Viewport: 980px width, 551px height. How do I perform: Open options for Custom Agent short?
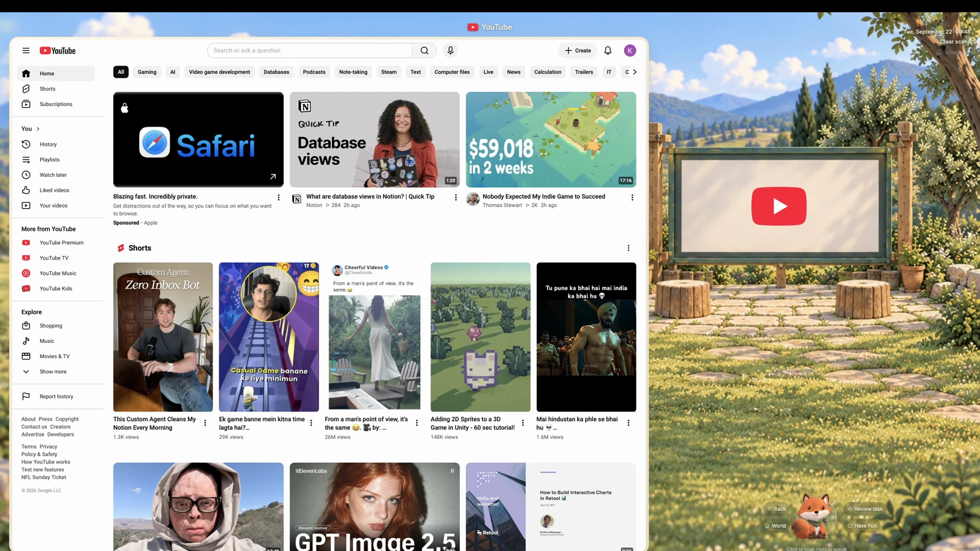click(x=205, y=423)
